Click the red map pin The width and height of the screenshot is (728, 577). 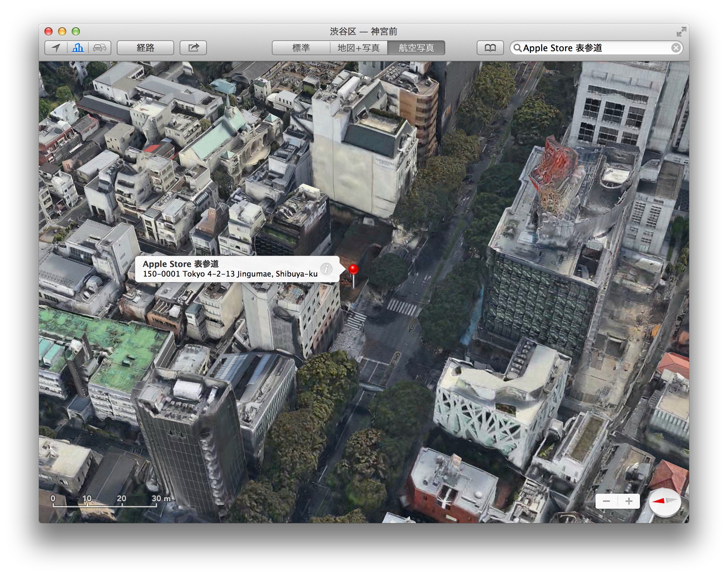(x=353, y=270)
